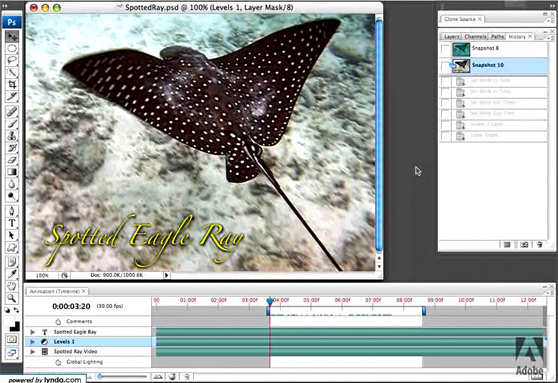The image size is (558, 383).
Task: Select the Slice tool
Action: tap(12, 96)
